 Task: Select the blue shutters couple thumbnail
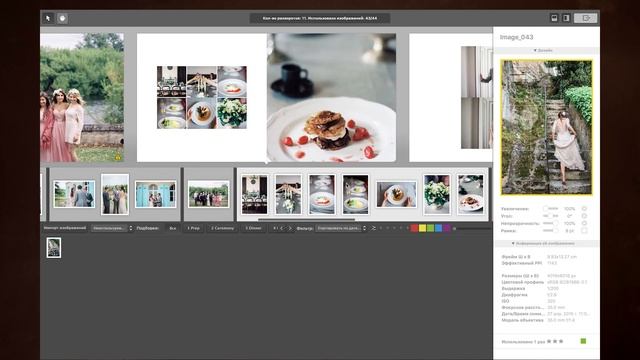[x=156, y=194]
